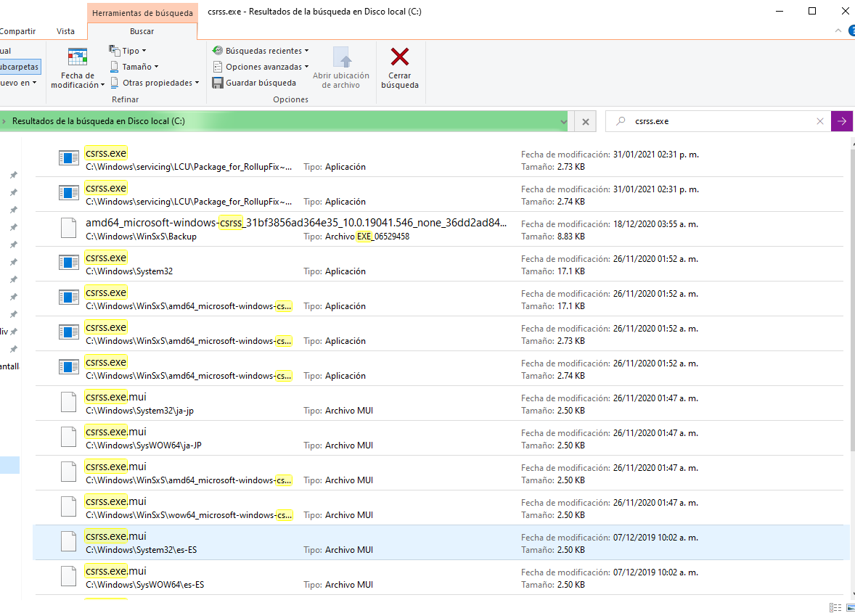Select the csrss.exe 2.73 KB servicing LCU result
The width and height of the screenshot is (855, 616).
point(439,159)
